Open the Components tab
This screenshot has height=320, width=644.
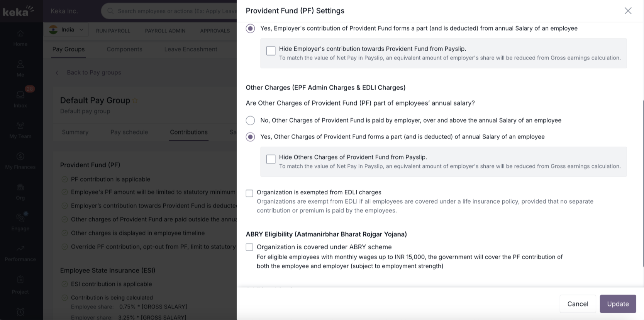click(x=124, y=49)
